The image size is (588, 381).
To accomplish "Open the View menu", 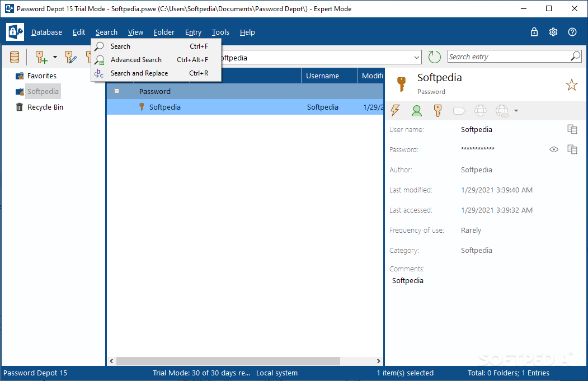I will pyautogui.click(x=135, y=32).
